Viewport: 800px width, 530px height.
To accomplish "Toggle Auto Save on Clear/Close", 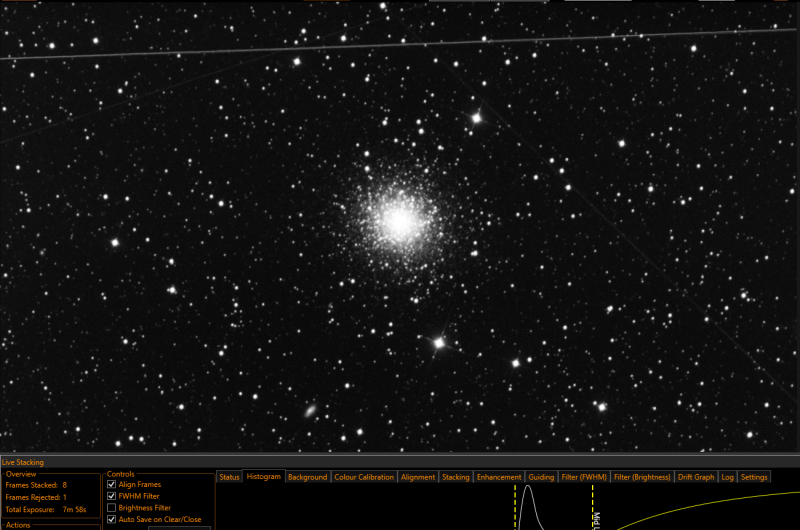I will tap(112, 520).
